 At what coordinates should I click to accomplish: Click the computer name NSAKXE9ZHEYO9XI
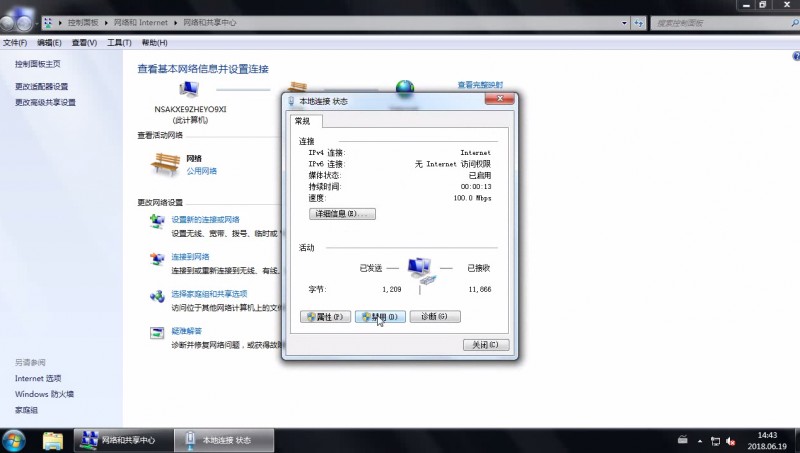coord(190,109)
